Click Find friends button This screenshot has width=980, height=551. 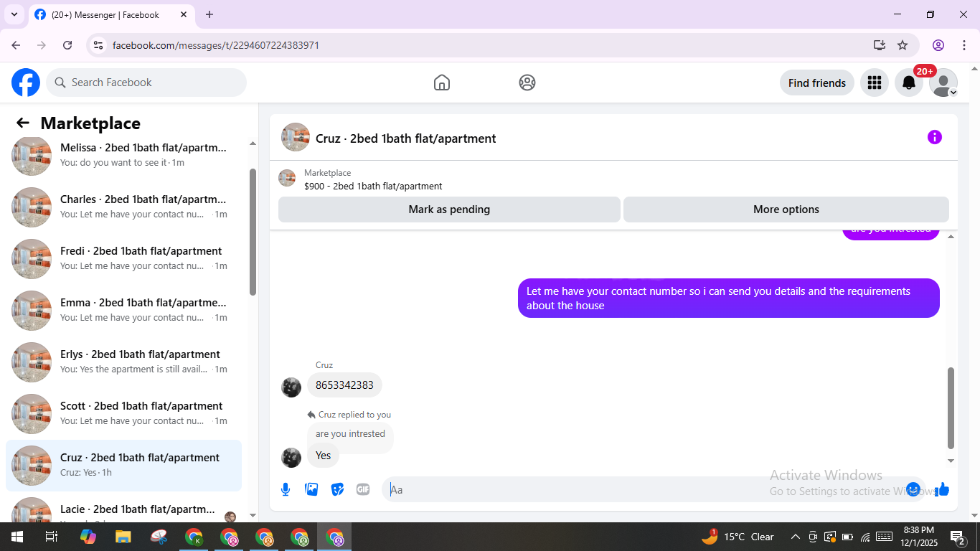[816, 83]
